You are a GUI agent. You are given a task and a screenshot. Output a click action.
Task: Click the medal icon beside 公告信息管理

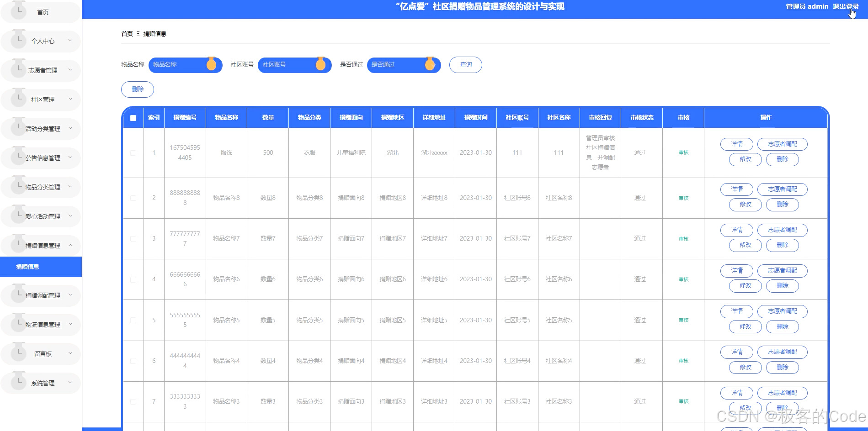click(x=18, y=156)
